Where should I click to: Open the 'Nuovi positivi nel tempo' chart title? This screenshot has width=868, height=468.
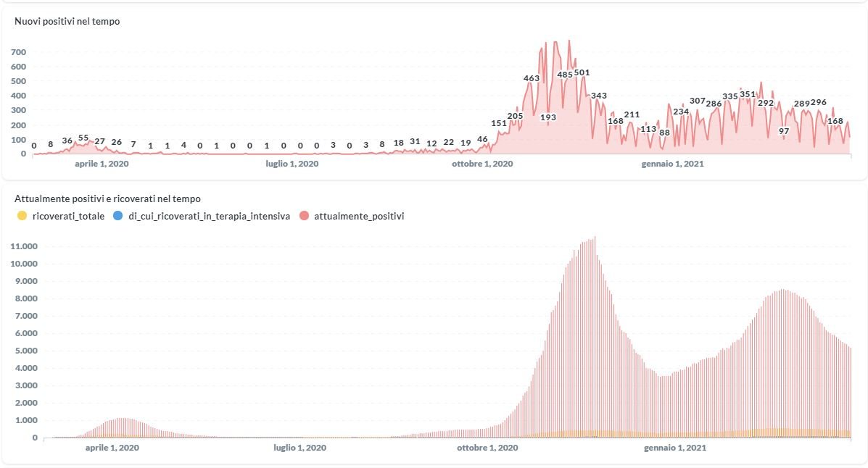pos(67,22)
